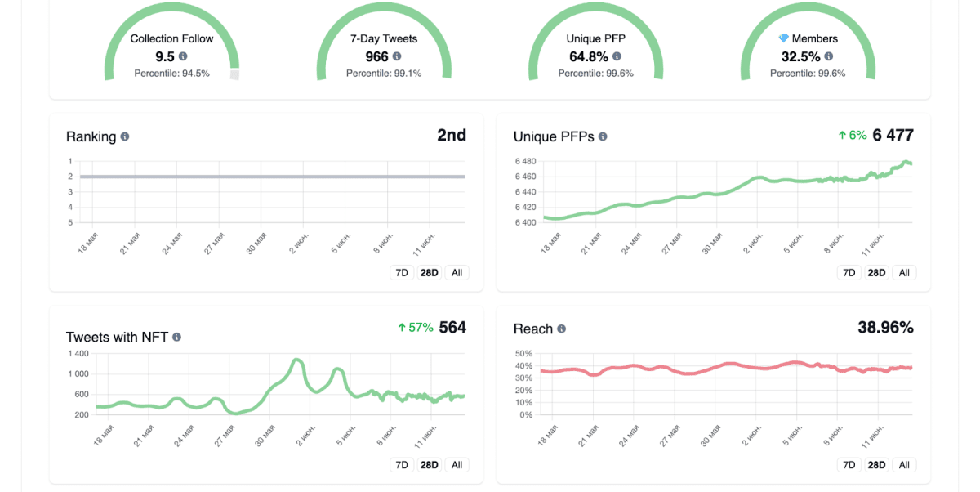Select 28D on the Ranking chart
The image size is (980, 492).
coord(429,272)
